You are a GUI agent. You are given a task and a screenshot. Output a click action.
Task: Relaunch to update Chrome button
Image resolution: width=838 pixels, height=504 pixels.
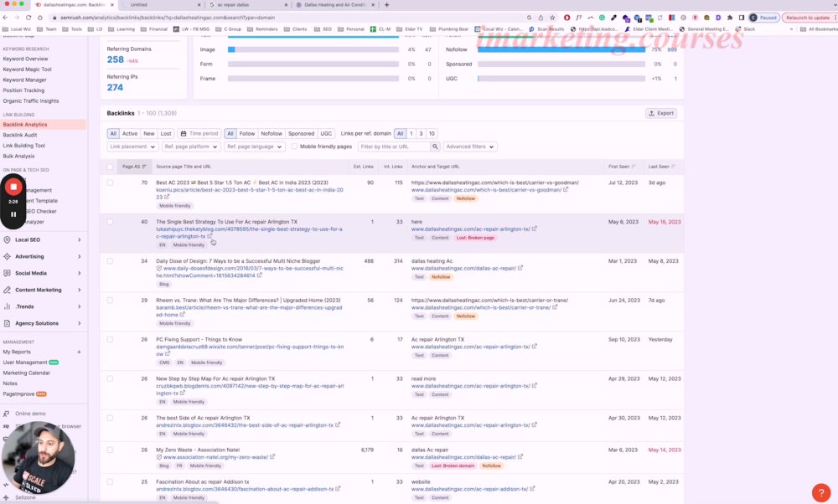pos(808,18)
